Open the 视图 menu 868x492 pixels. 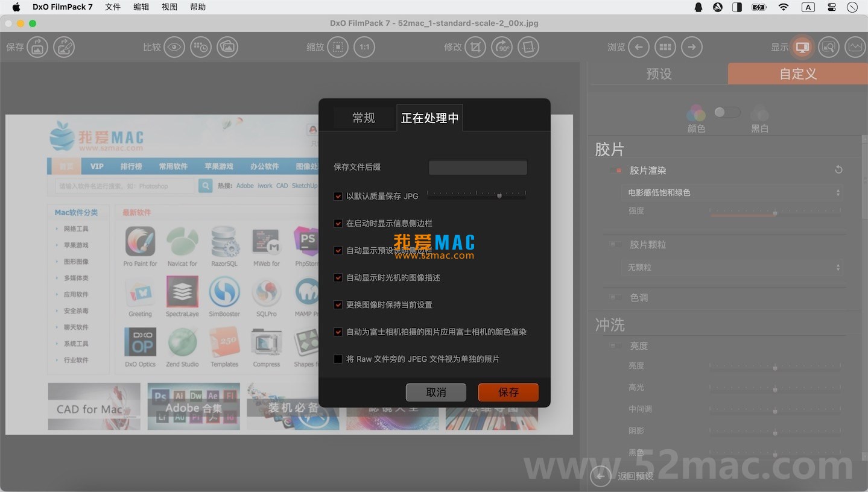(x=169, y=7)
